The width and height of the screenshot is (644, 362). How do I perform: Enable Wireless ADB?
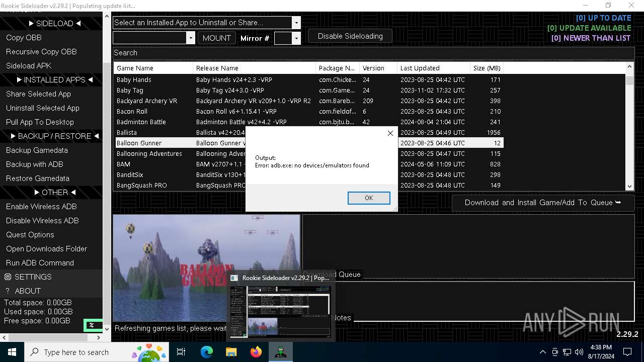(x=41, y=207)
